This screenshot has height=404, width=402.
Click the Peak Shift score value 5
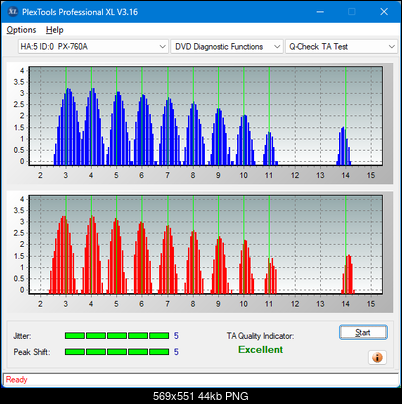point(176,352)
